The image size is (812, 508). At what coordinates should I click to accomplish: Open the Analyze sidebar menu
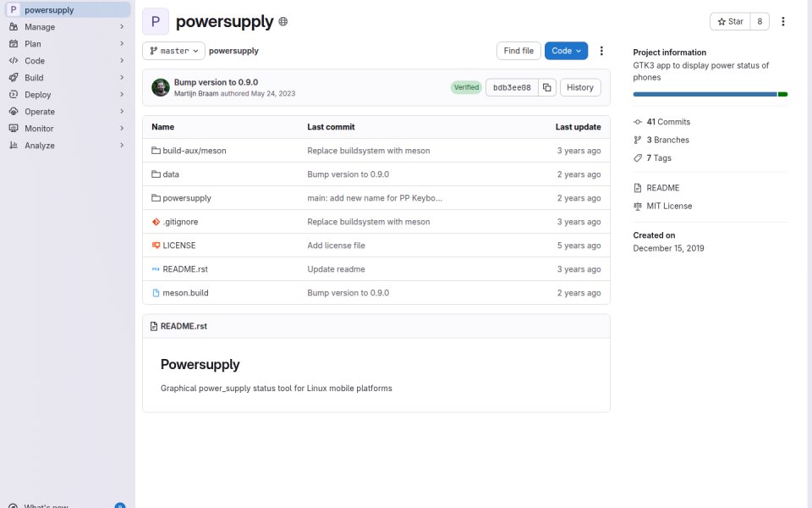click(68, 146)
